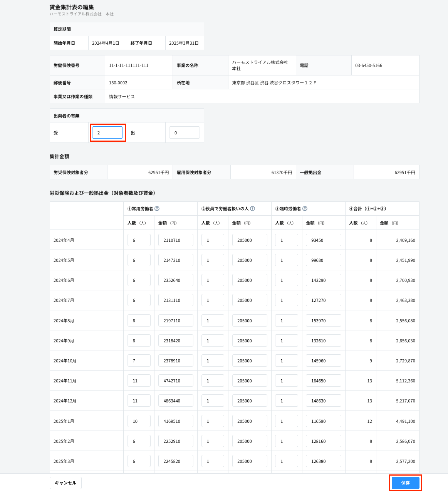Screen dimensions: 448x491
Task: Click 2024年10月 regular worker count field showing 7
Action: (139, 360)
